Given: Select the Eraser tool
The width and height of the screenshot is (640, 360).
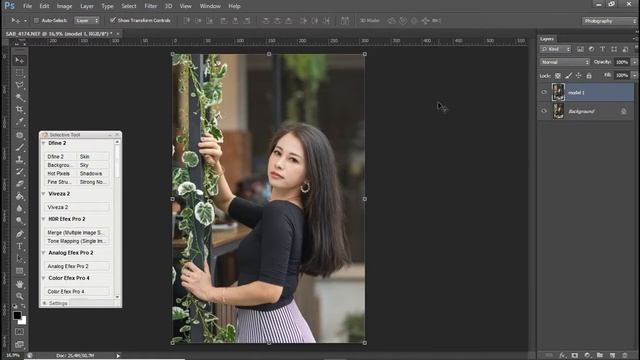Looking at the screenshot, I should coord(19,184).
